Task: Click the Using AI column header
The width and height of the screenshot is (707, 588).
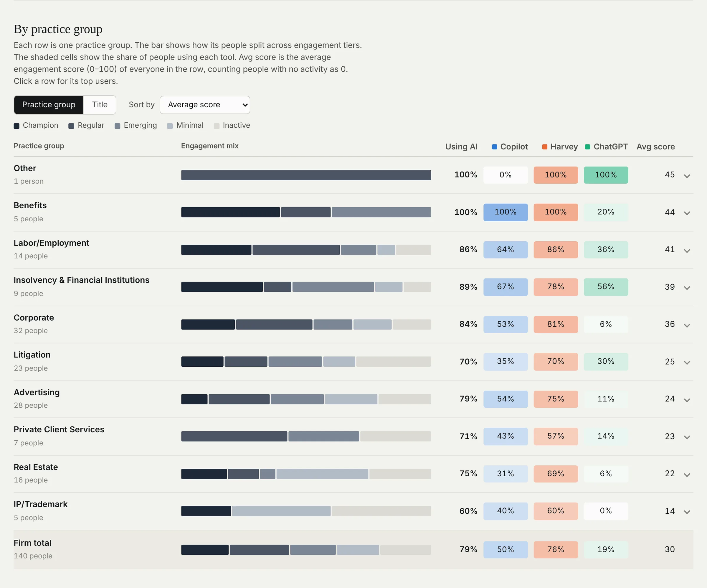Action: [461, 147]
